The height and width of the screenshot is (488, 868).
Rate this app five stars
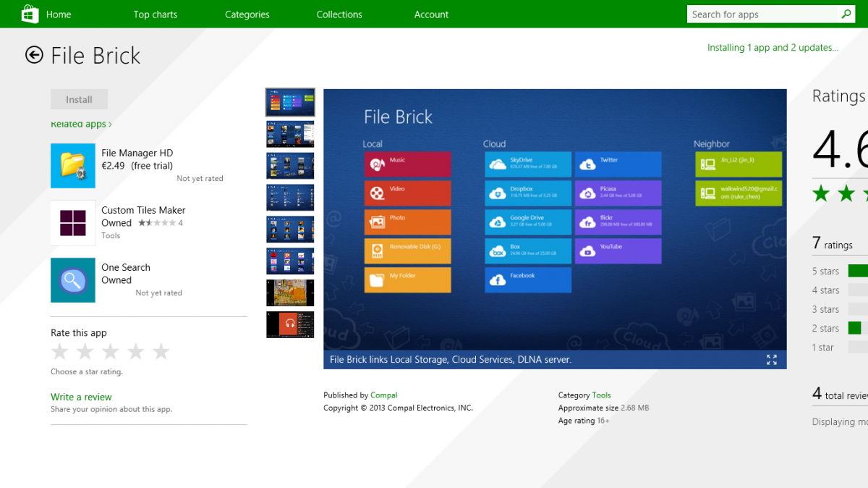161,352
